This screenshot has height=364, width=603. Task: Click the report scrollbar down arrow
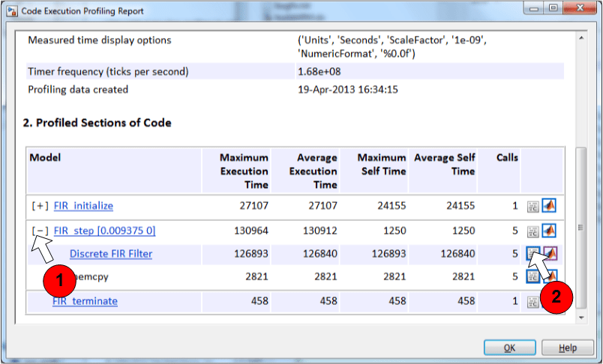tap(581, 318)
